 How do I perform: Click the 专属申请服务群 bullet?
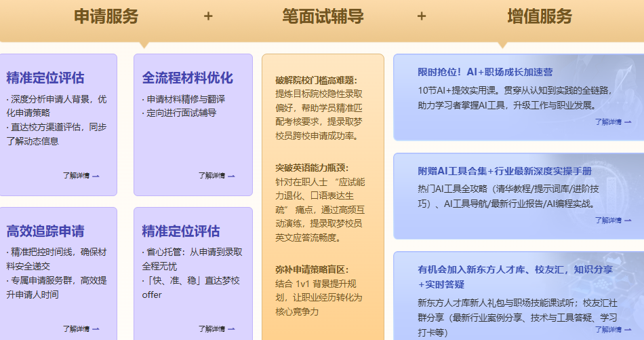pyautogui.click(x=56, y=287)
